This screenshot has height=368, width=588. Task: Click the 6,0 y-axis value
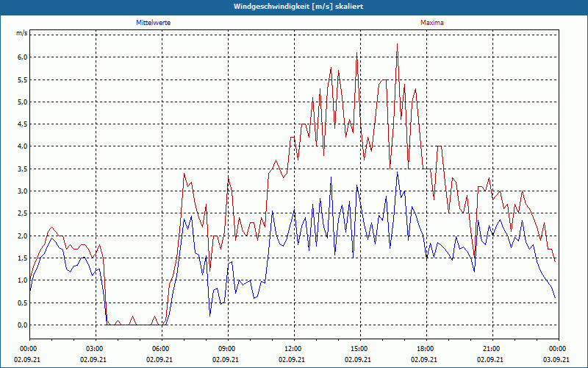[23, 57]
